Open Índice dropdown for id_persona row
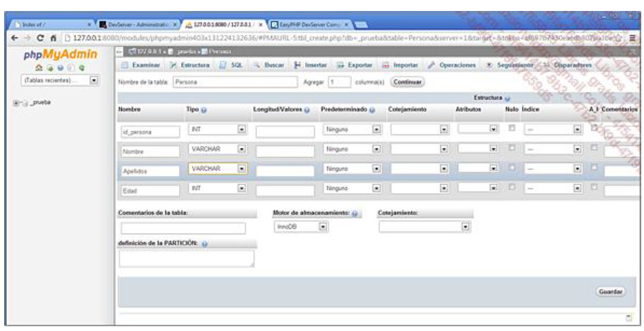Image resolution: width=644 pixels, height=331 pixels. point(553,130)
